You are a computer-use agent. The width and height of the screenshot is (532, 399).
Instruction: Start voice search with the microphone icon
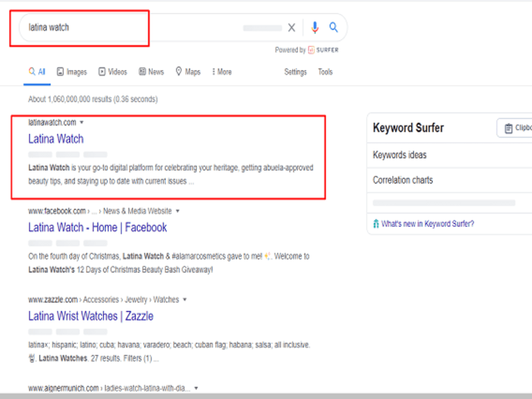(x=315, y=28)
